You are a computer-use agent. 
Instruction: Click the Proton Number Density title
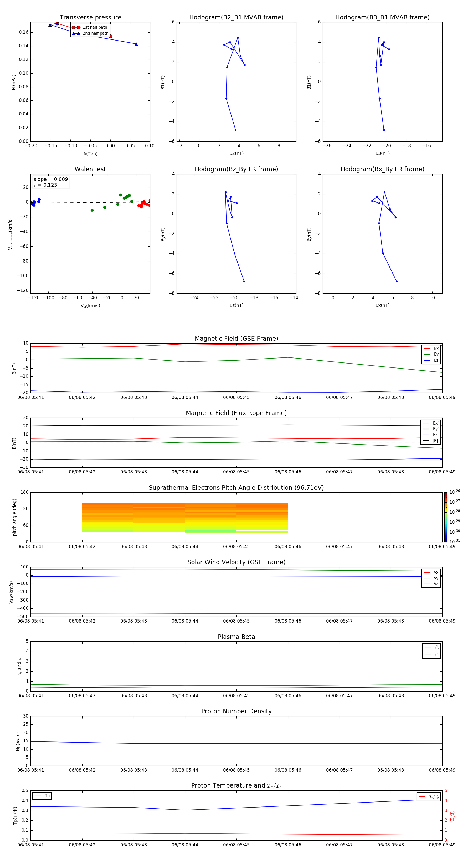(x=236, y=711)
